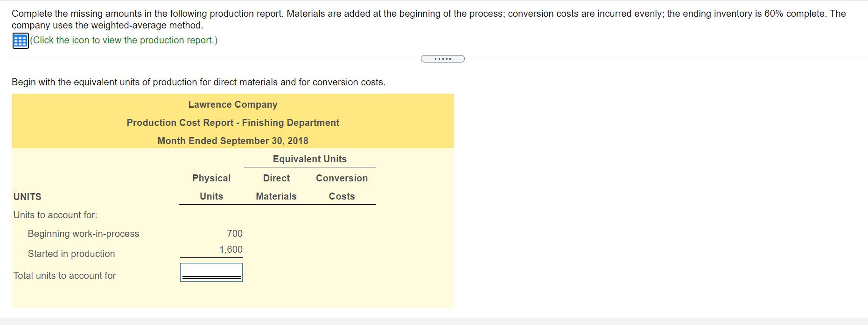Select the Started in production amount 1,600
This screenshot has width=868, height=325.
(231, 249)
